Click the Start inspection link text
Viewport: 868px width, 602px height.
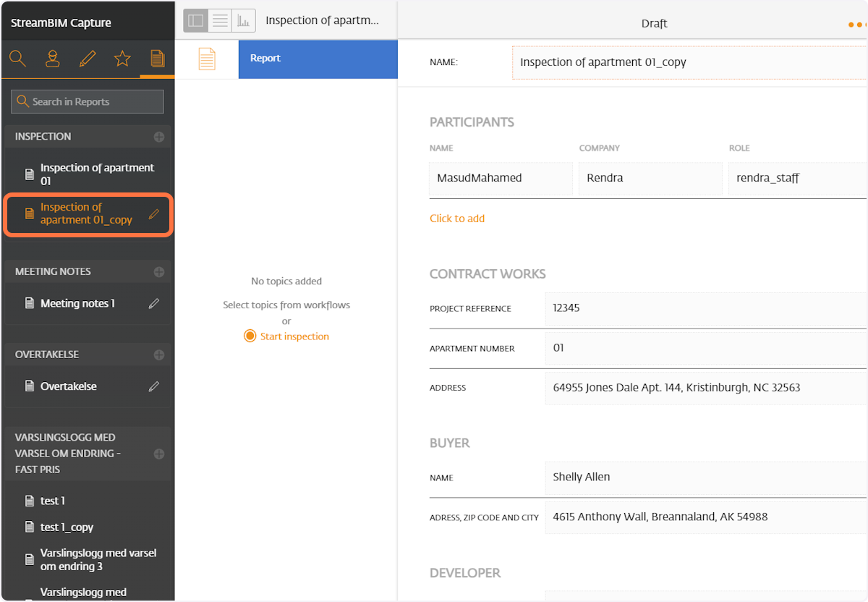[294, 336]
